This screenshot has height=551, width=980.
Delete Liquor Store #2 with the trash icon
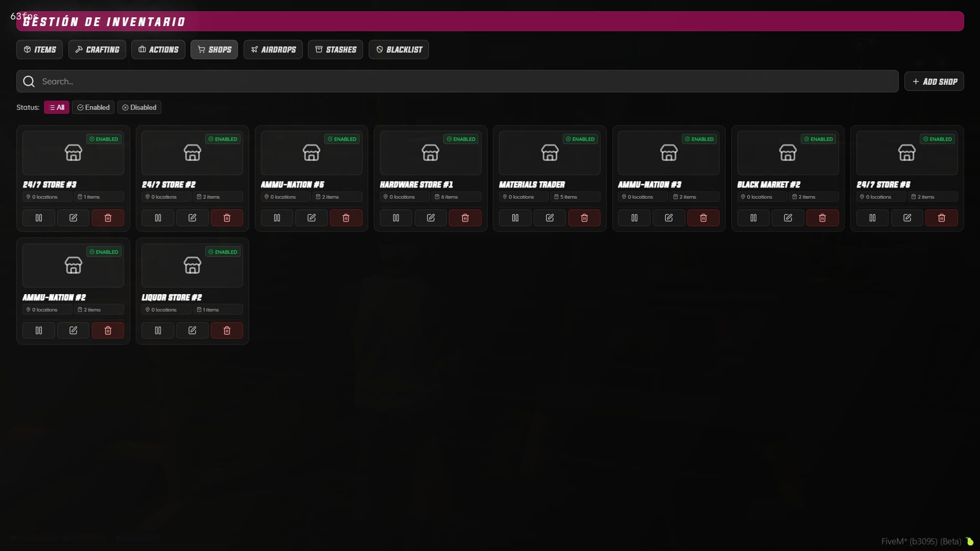[227, 330]
